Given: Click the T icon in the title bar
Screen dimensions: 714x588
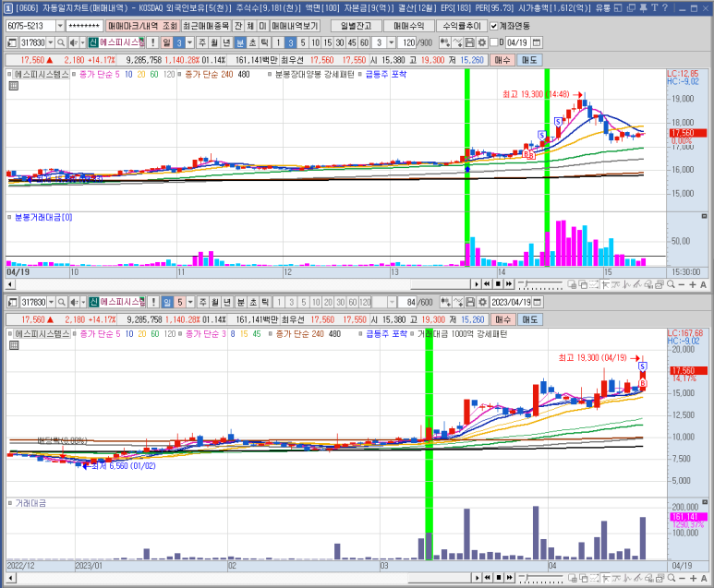Looking at the screenshot, I should pos(654,7).
